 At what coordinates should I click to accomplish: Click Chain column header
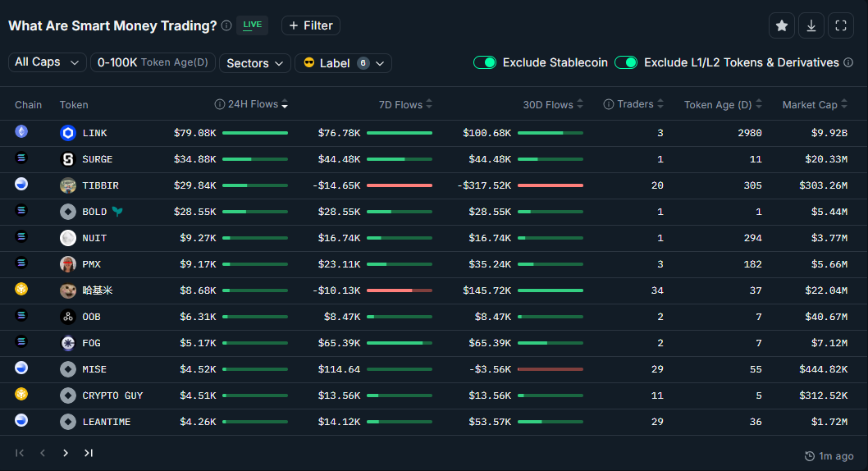click(28, 104)
